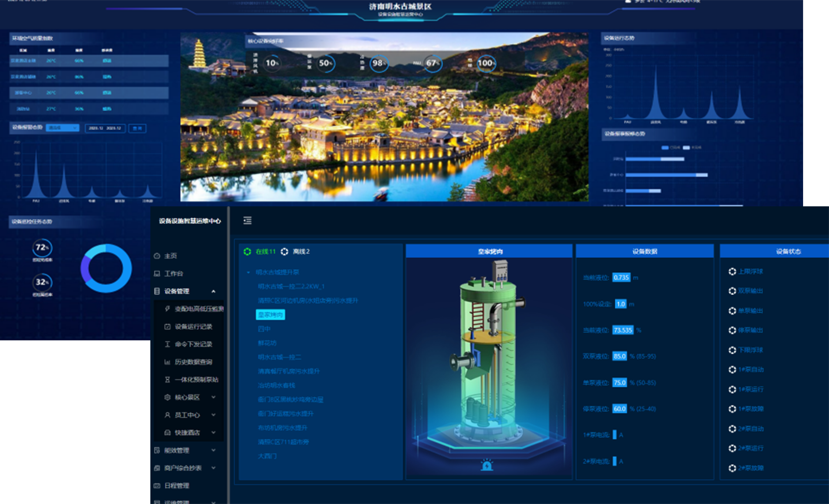Select 大西门 in the pump station tree
The image size is (829, 504).
pyautogui.click(x=267, y=456)
